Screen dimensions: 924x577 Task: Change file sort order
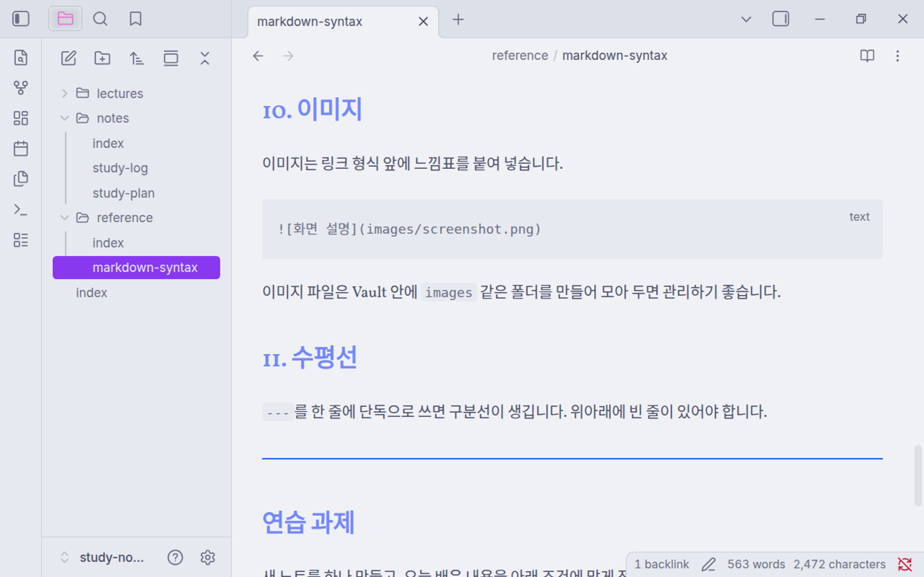[136, 58]
